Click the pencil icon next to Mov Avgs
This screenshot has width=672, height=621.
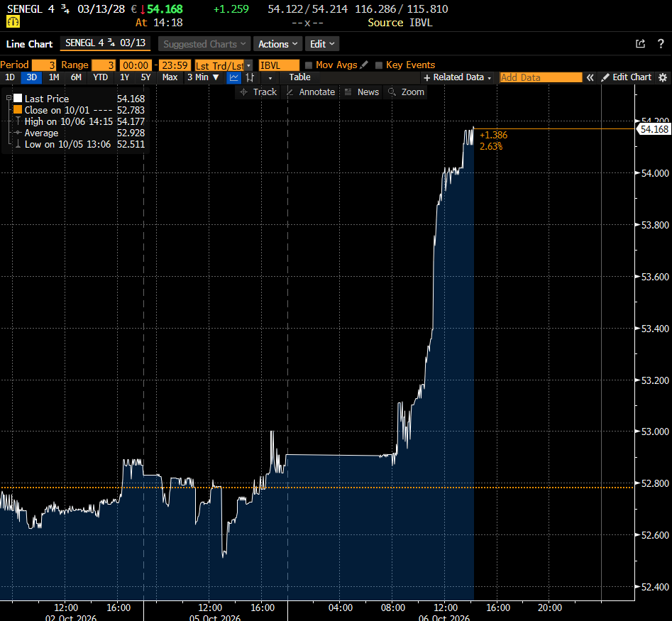364,65
